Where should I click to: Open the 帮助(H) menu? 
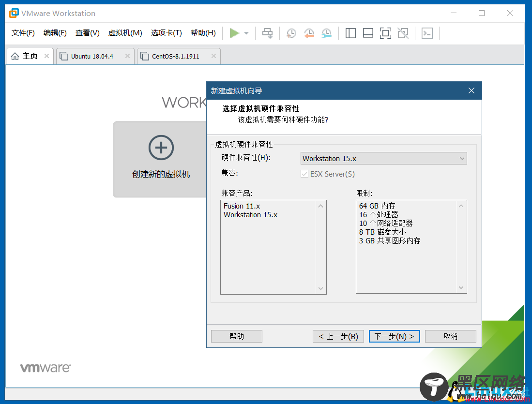[x=203, y=33]
